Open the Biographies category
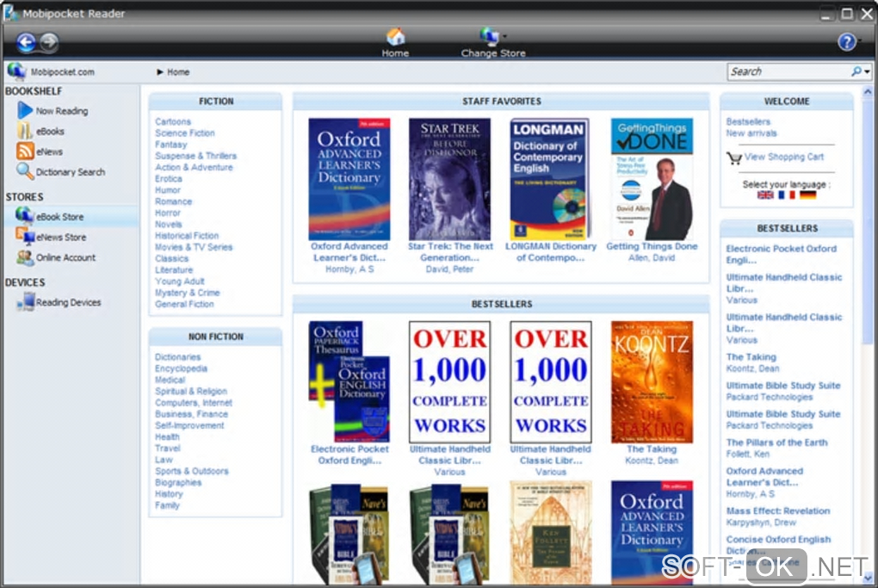The image size is (878, 588). 178,483
